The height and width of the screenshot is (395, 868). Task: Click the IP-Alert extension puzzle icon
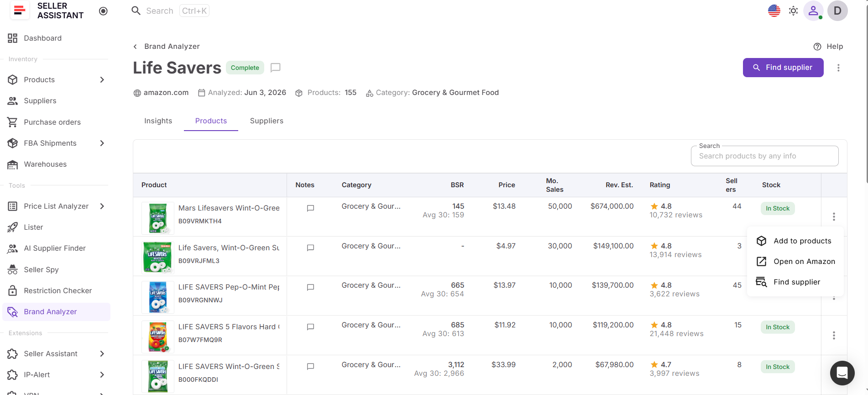coord(13,375)
